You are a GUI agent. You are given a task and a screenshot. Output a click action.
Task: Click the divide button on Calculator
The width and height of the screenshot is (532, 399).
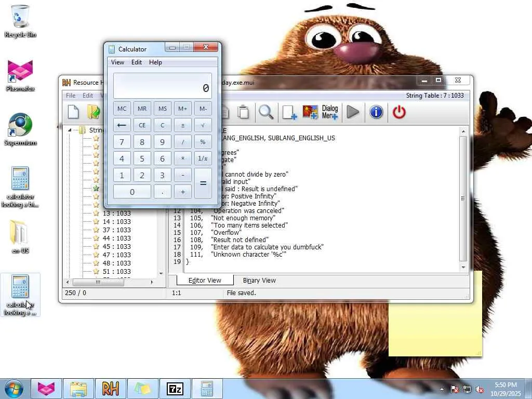(x=182, y=142)
